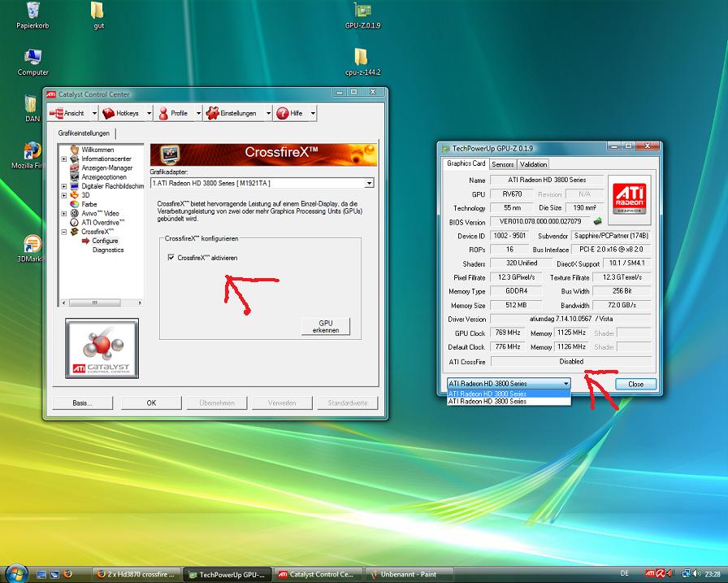This screenshot has height=583, width=728.
Task: Click the Verwerfen button
Action: [x=282, y=402]
